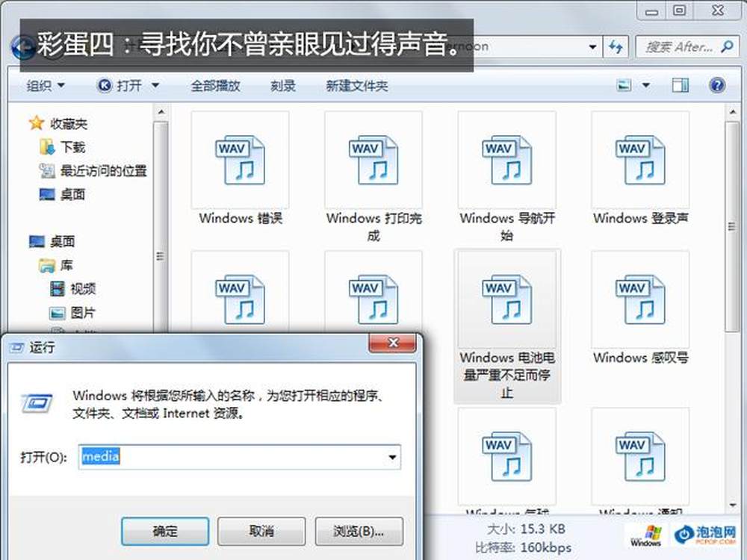Open the 视频 library
The height and width of the screenshot is (560, 747).
[73, 288]
